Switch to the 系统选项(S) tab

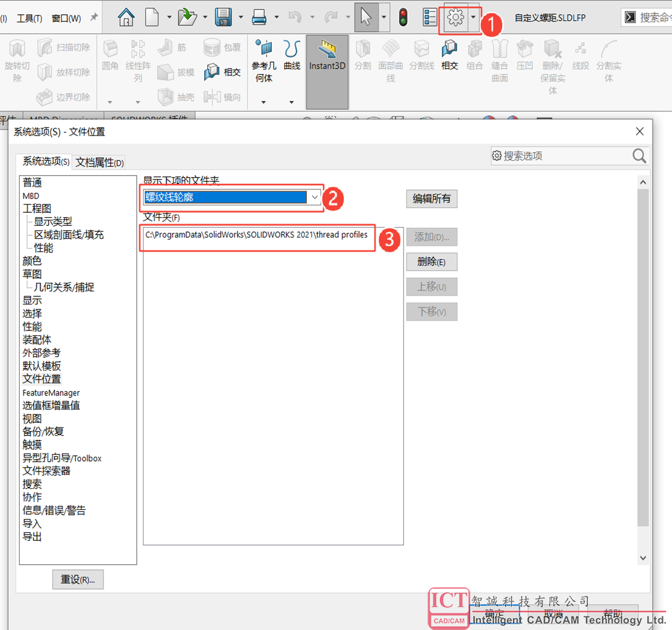tap(46, 162)
